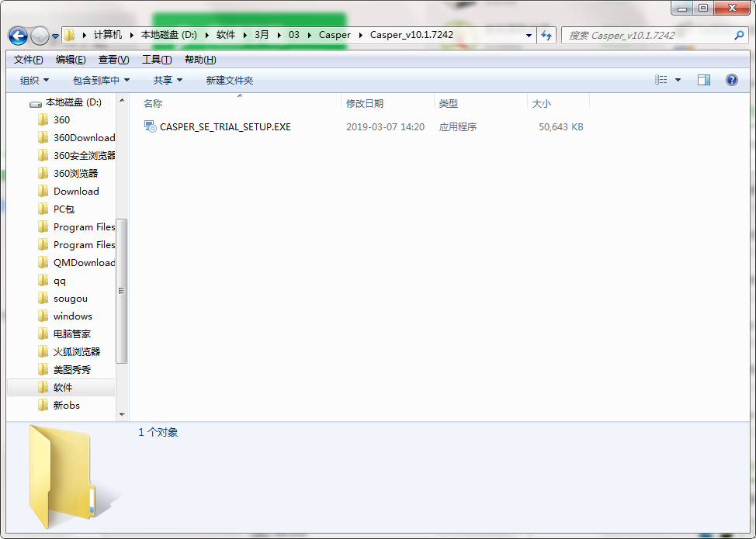Screen dimensions: 756x539
Task: Select the 软件 folder icon in tree
Action: pos(43,387)
